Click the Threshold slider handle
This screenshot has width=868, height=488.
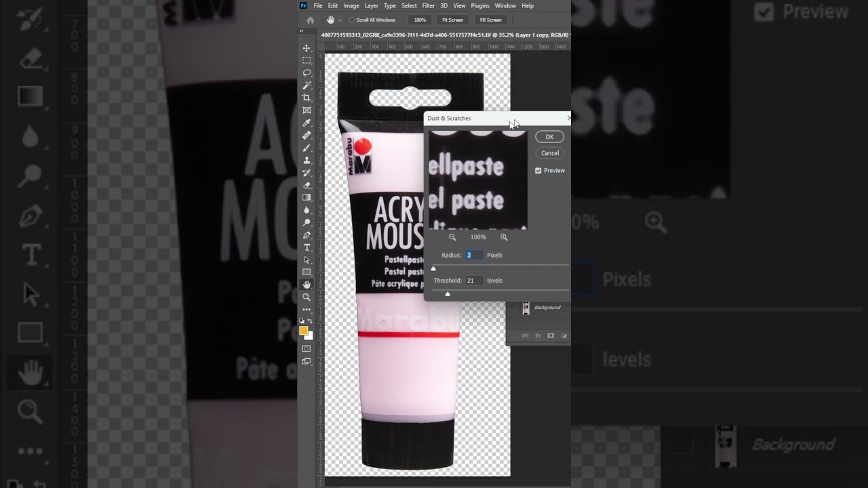point(448,294)
